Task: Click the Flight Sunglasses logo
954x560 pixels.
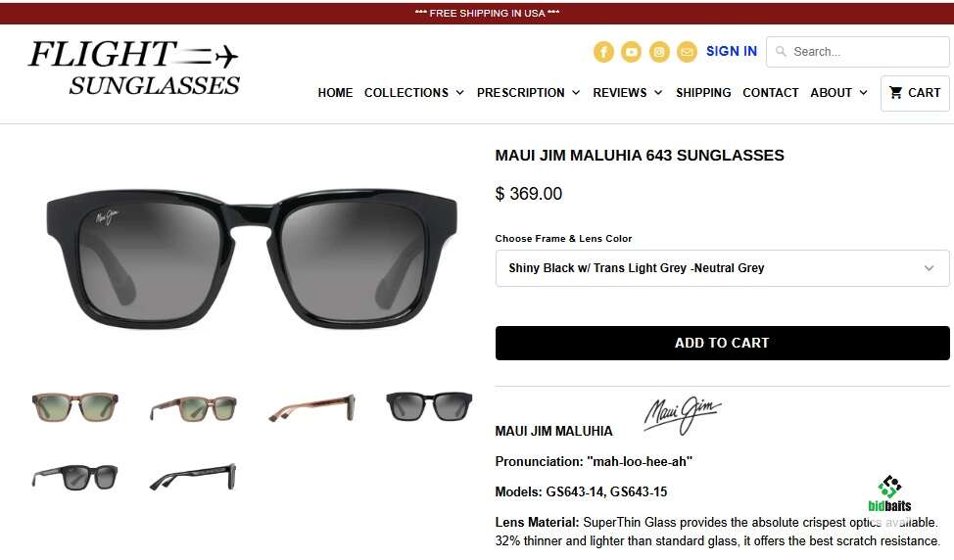Action: click(134, 67)
